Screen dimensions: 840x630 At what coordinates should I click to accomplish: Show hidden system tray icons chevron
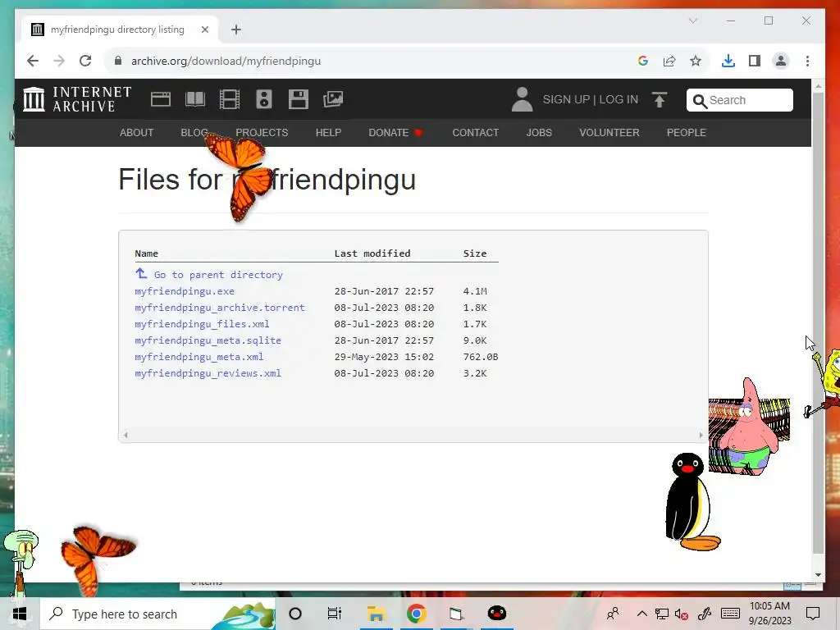click(x=641, y=614)
